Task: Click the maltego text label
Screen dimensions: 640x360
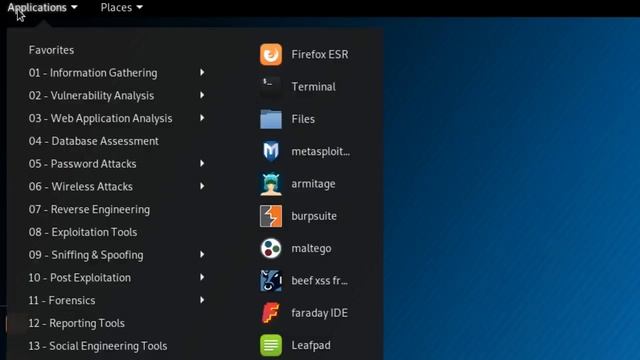Action: pos(311,249)
